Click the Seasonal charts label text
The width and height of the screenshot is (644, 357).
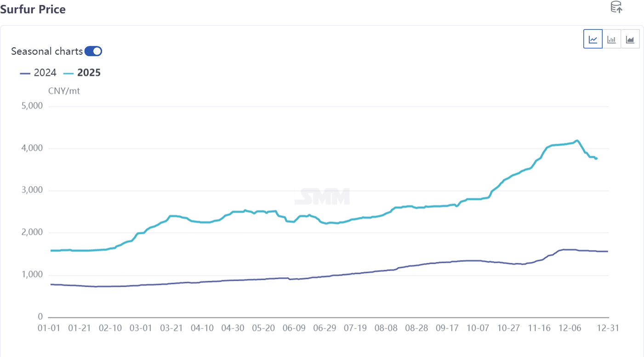47,51
